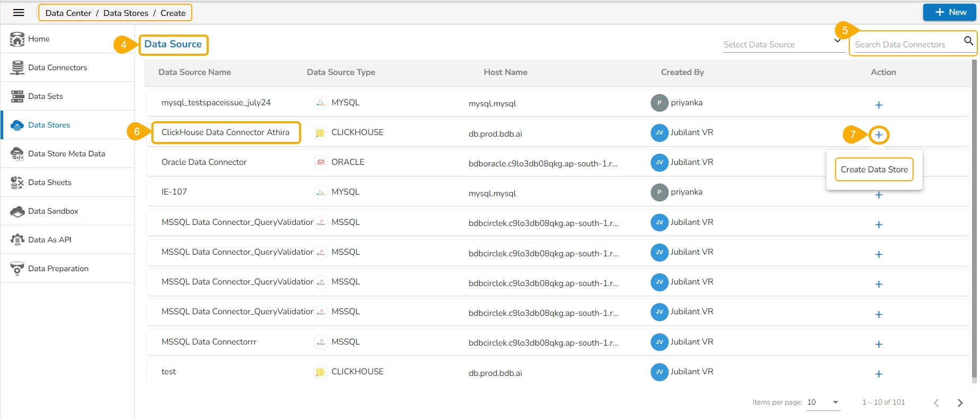Screen dimensions: 980x419
Task: Select Data Sets in sidebar
Action: point(46,96)
